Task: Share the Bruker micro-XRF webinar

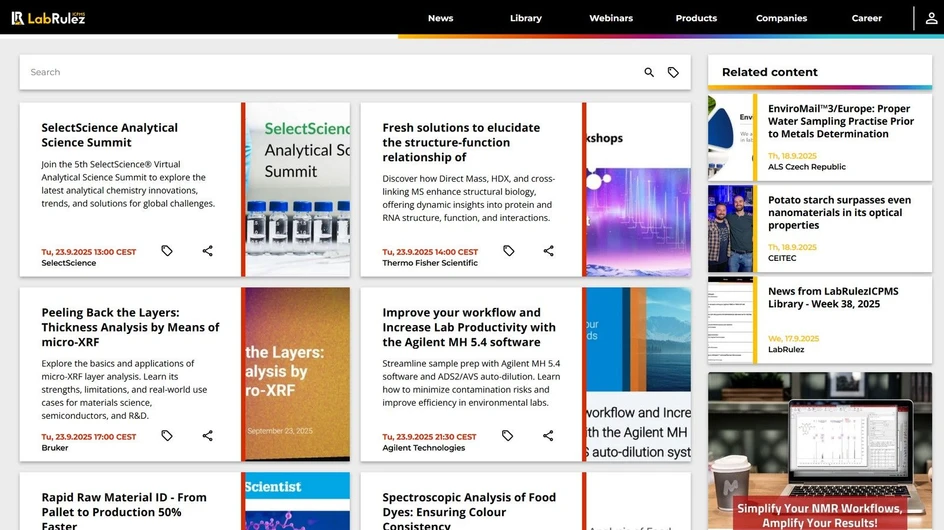Action: pyautogui.click(x=208, y=436)
